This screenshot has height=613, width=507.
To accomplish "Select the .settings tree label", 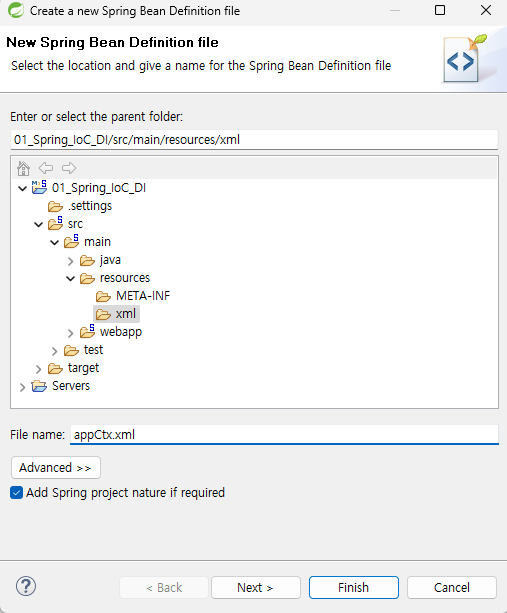I will pos(90,206).
